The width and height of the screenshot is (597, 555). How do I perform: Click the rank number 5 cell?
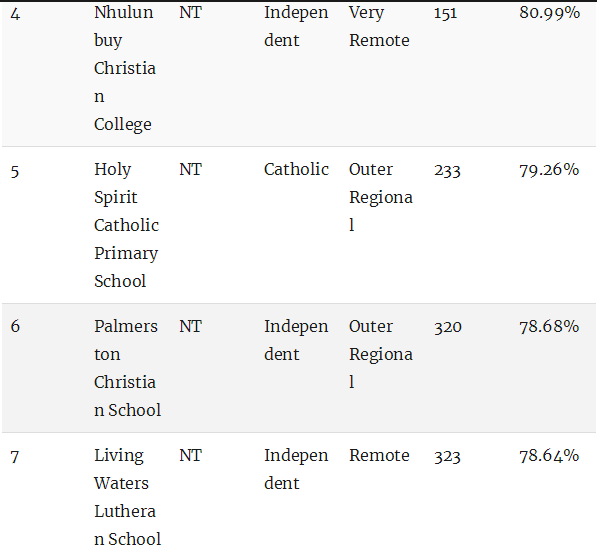point(15,171)
